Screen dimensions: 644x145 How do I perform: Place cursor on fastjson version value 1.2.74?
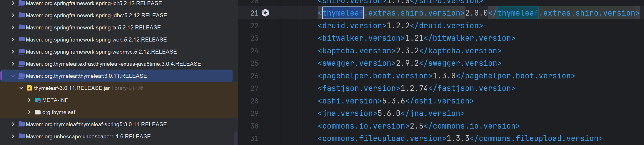[414, 88]
